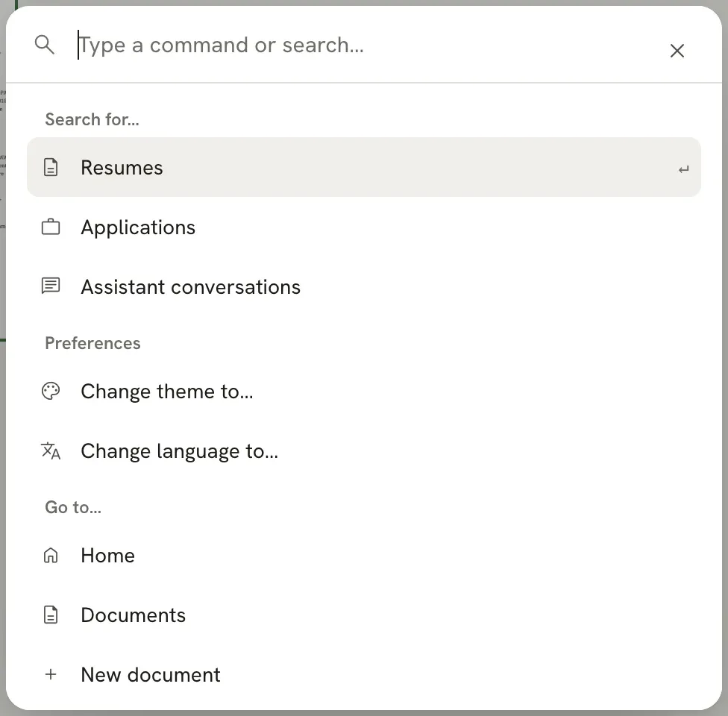This screenshot has width=728, height=716.
Task: Go to Documents page
Action: click(363, 615)
